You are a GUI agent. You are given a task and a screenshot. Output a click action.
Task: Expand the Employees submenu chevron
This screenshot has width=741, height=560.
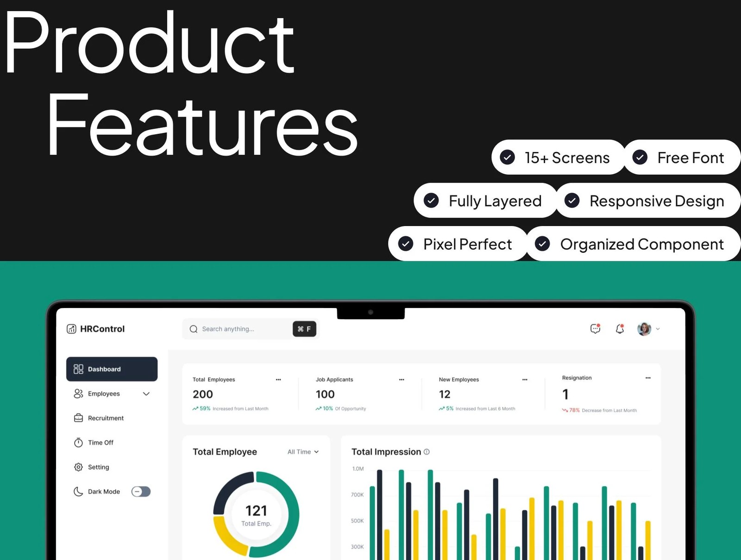(146, 394)
